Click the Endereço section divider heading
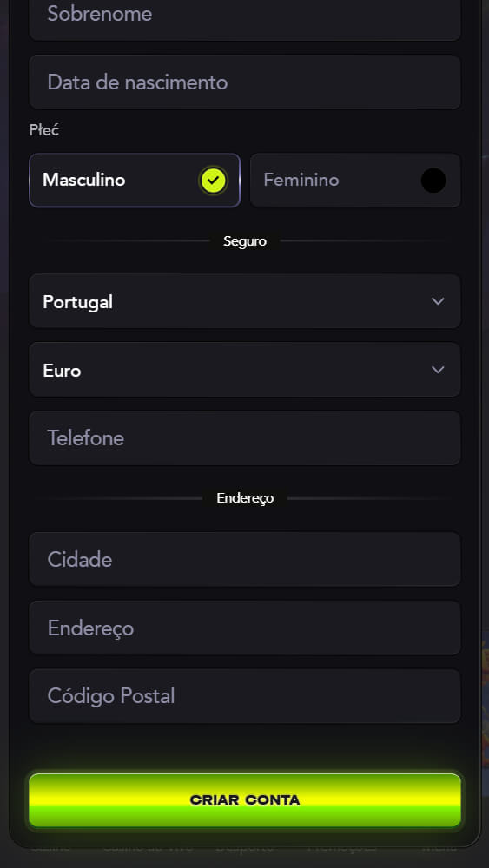Viewport: 489px width, 868px height. click(245, 498)
